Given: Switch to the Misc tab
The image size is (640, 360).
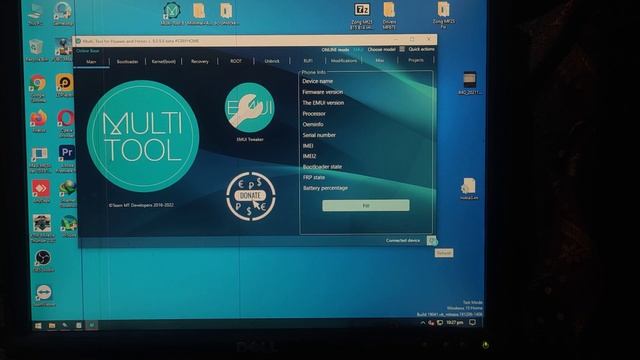Looking at the screenshot, I should 380,60.
